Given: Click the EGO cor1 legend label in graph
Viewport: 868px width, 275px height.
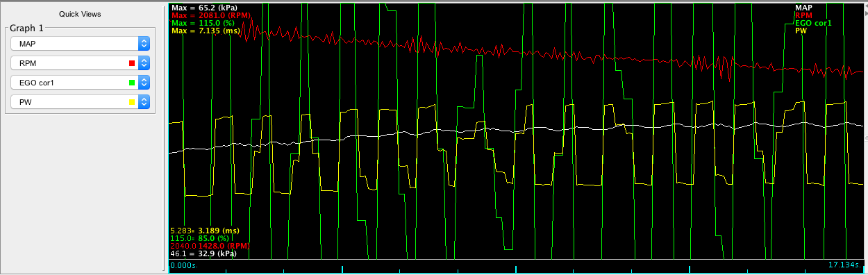Looking at the screenshot, I should tap(813, 23).
